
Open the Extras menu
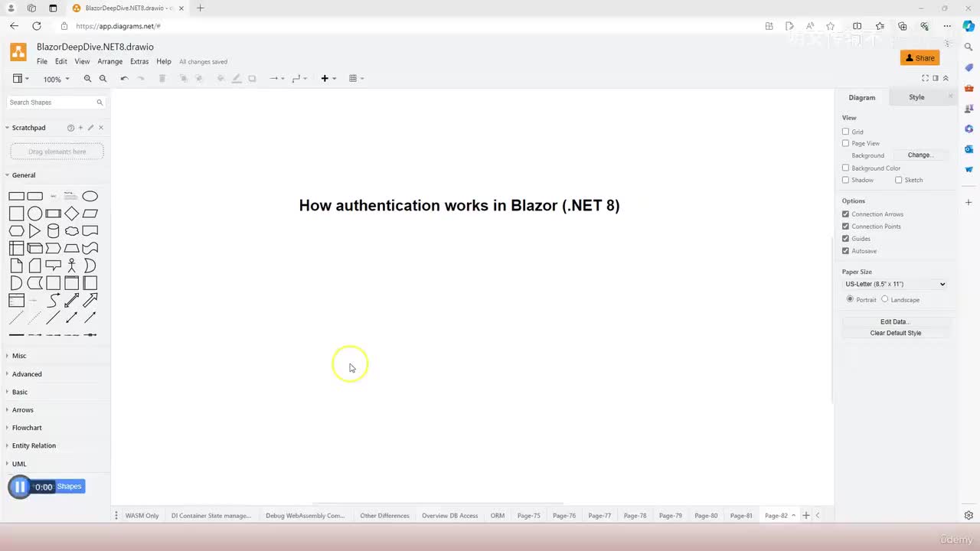point(139,61)
